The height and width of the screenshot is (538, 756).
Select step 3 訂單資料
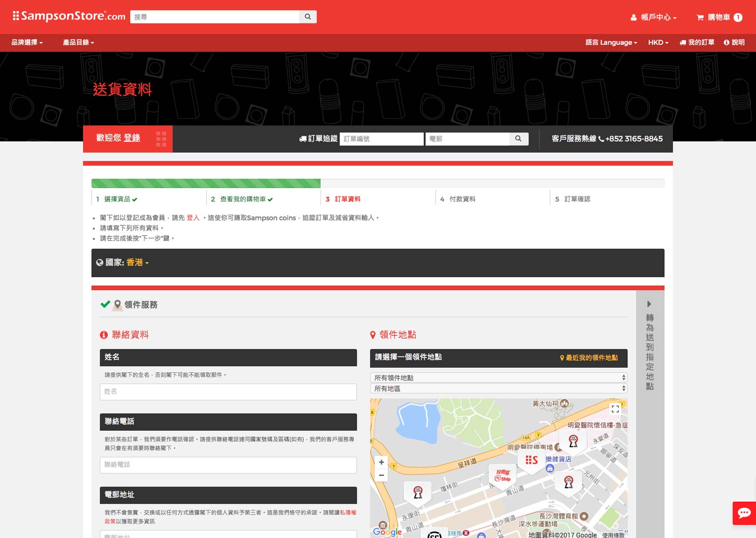[343, 199]
